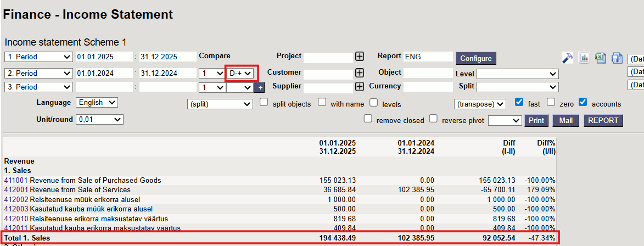644x246 pixels.
Task: Click the hammer settings icon
Action: [x=568, y=58]
